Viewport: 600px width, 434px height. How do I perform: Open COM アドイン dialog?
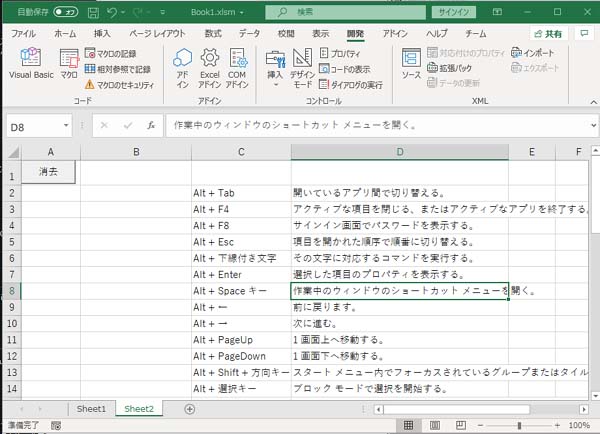click(237, 66)
